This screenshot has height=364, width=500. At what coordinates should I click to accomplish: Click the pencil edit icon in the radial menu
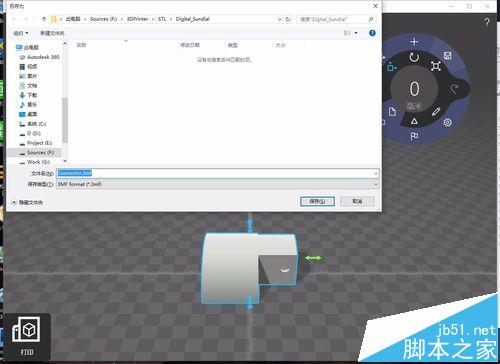pyautogui.click(x=436, y=112)
